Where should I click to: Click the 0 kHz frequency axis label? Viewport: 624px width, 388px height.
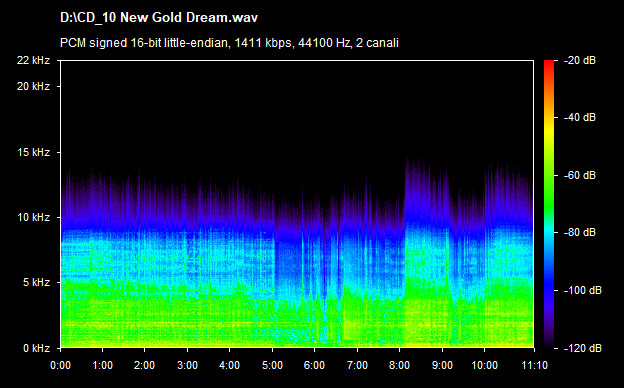(36, 348)
